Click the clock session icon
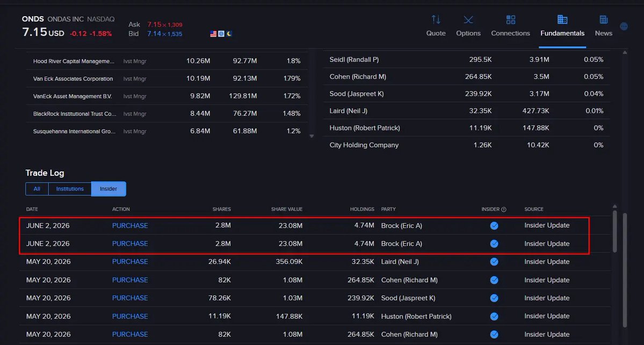This screenshot has width=644, height=345. [x=221, y=34]
